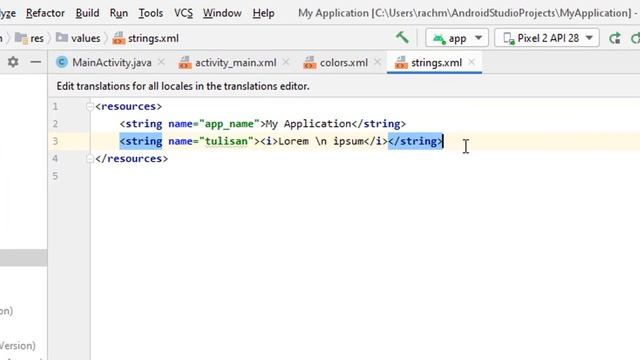Image resolution: width=640 pixels, height=360 pixels.
Task: Click the MainActivity.java class icon in tab
Action: pos(62,62)
